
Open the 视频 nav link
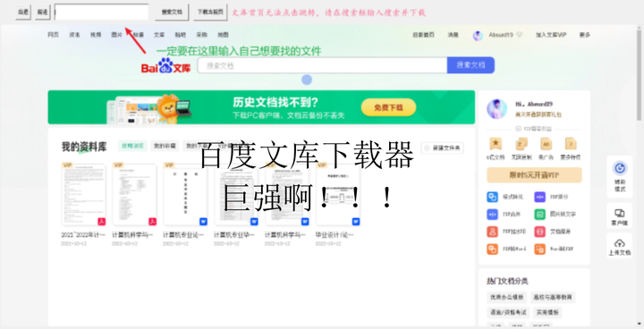tap(96, 35)
